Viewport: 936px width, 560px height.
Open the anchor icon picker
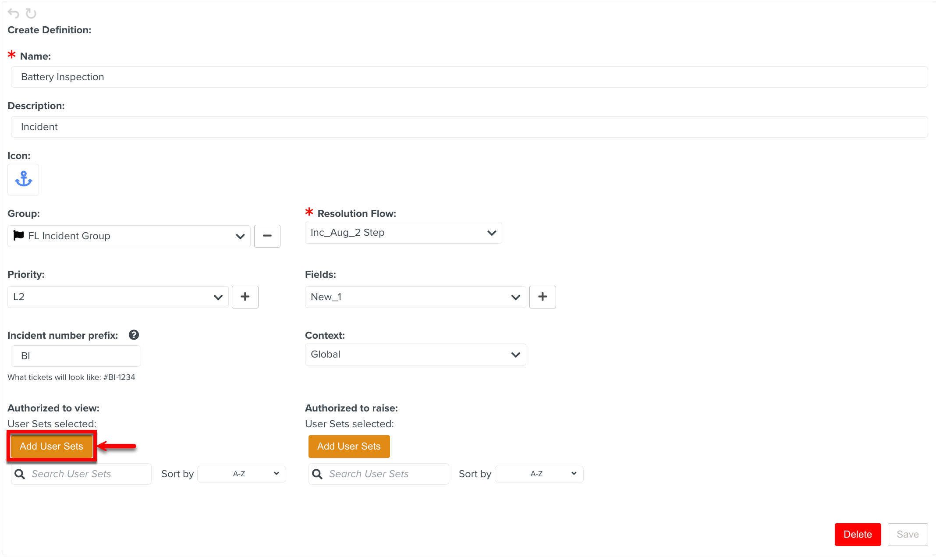point(23,179)
